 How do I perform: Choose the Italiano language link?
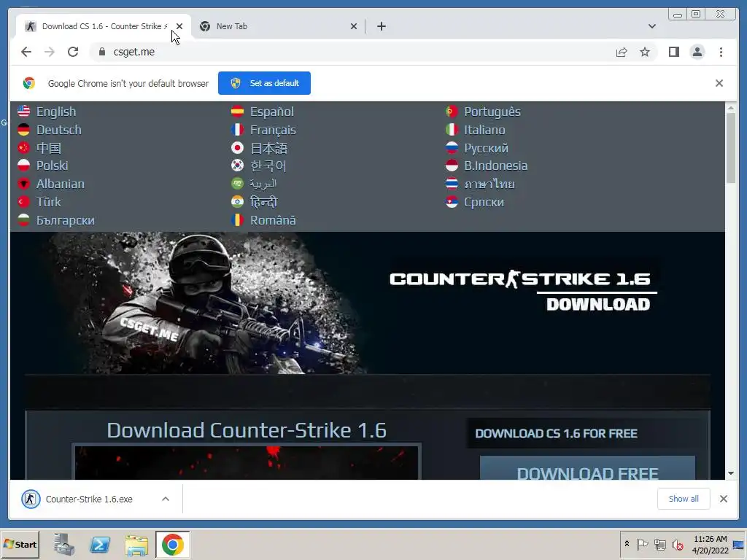485,130
